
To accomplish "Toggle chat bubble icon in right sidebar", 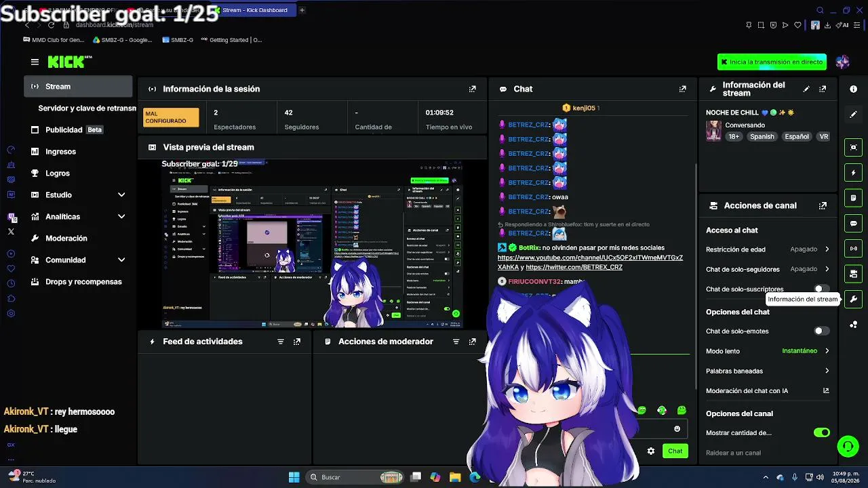I will [853, 223].
